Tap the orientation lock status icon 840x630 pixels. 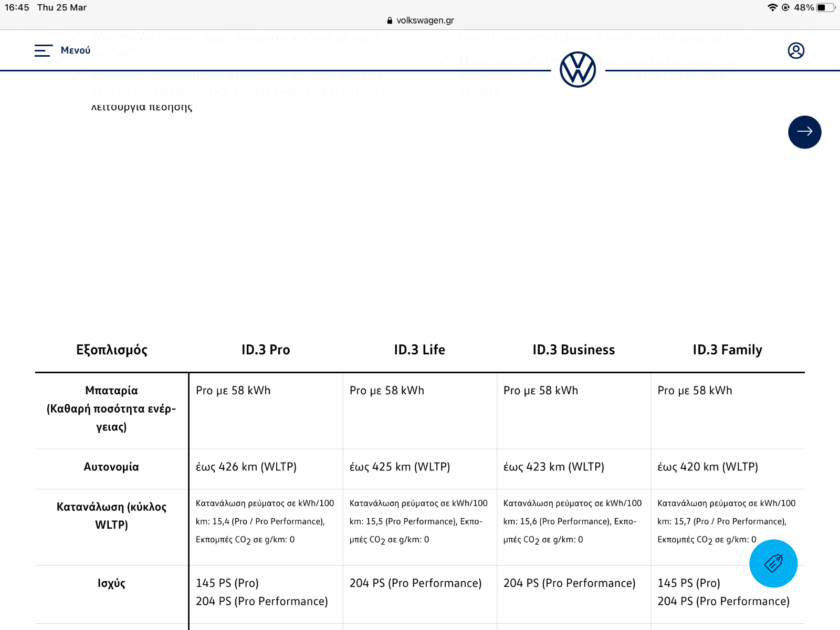pos(785,7)
